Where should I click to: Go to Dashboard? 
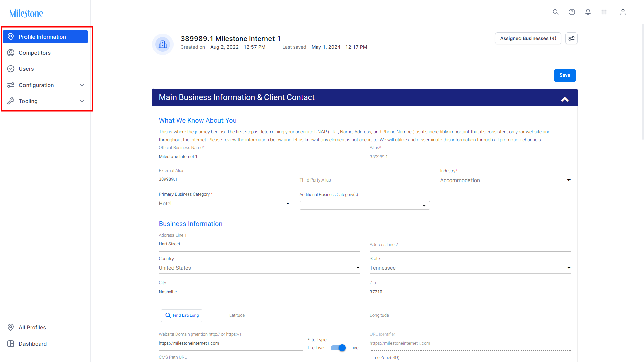45,344
